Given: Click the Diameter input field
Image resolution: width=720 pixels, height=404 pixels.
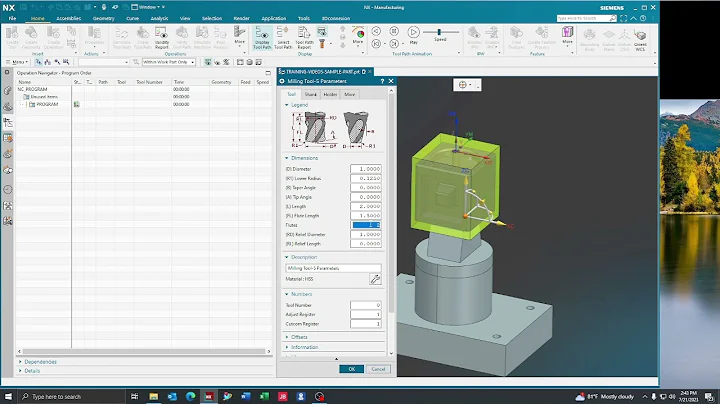Looking at the screenshot, I should [366, 169].
